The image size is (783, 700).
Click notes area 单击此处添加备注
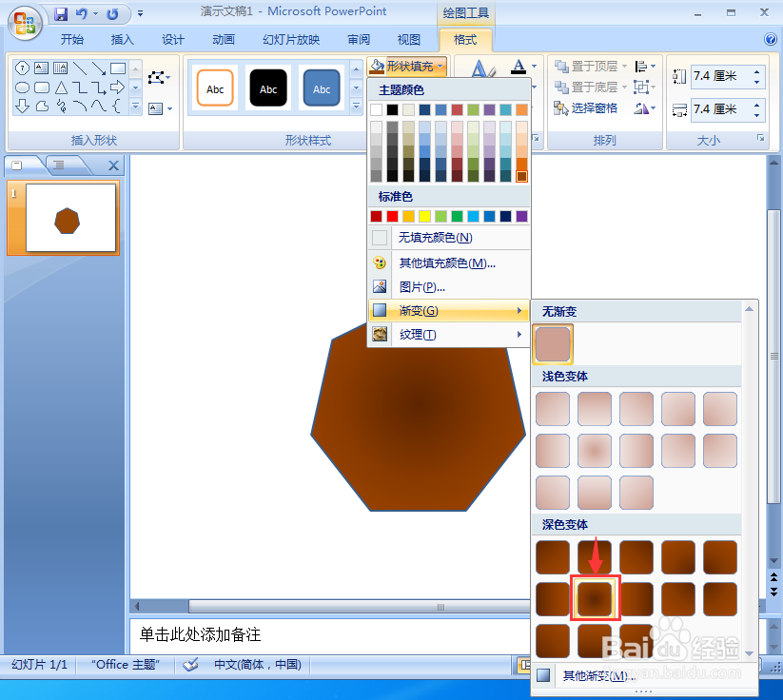200,634
